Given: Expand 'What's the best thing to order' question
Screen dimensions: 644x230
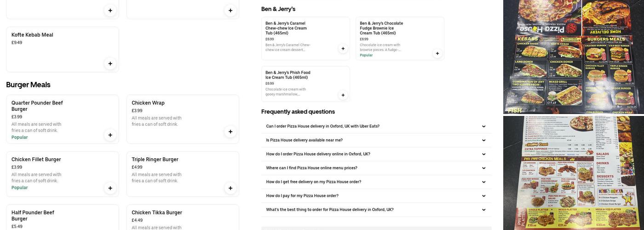Looking at the screenshot, I should click(x=483, y=210).
